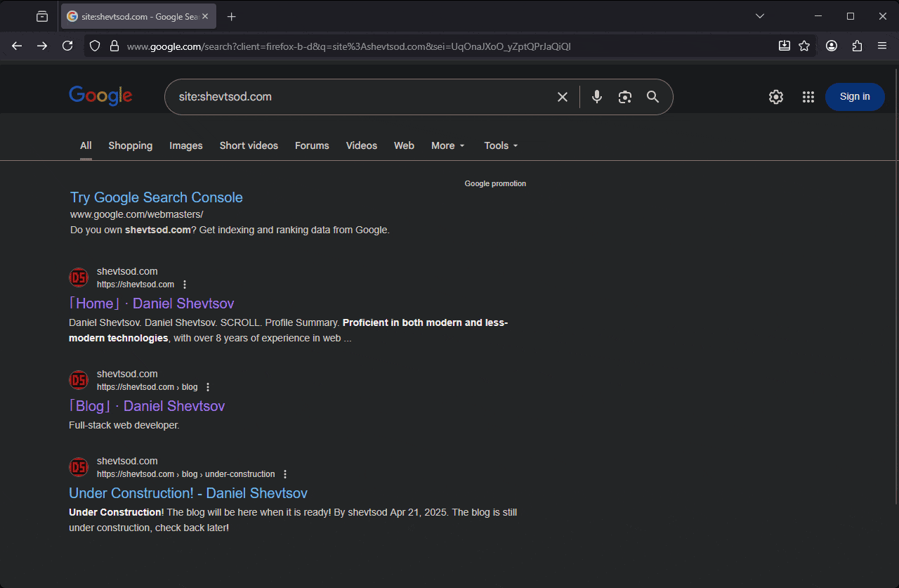This screenshot has width=899, height=588.
Task: Open Firefox View recent browsing icon
Action: (42, 16)
